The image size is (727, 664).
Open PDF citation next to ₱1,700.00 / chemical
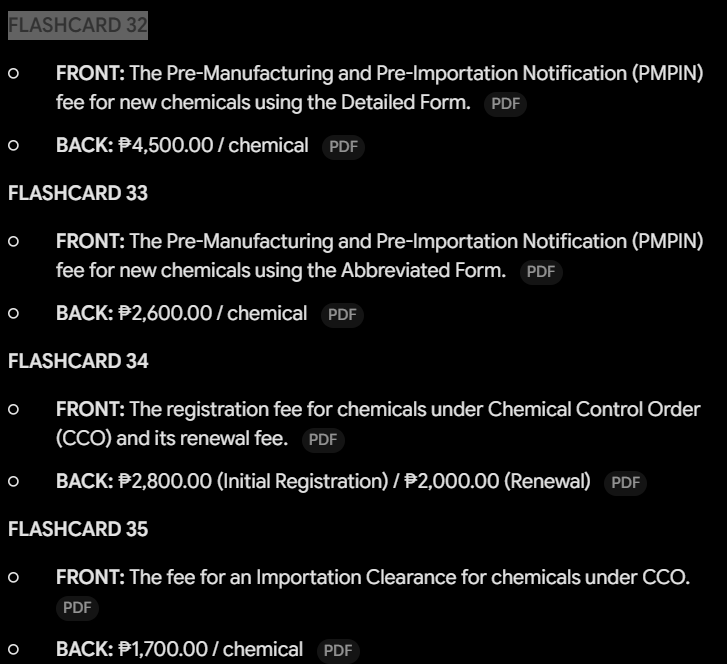point(338,651)
